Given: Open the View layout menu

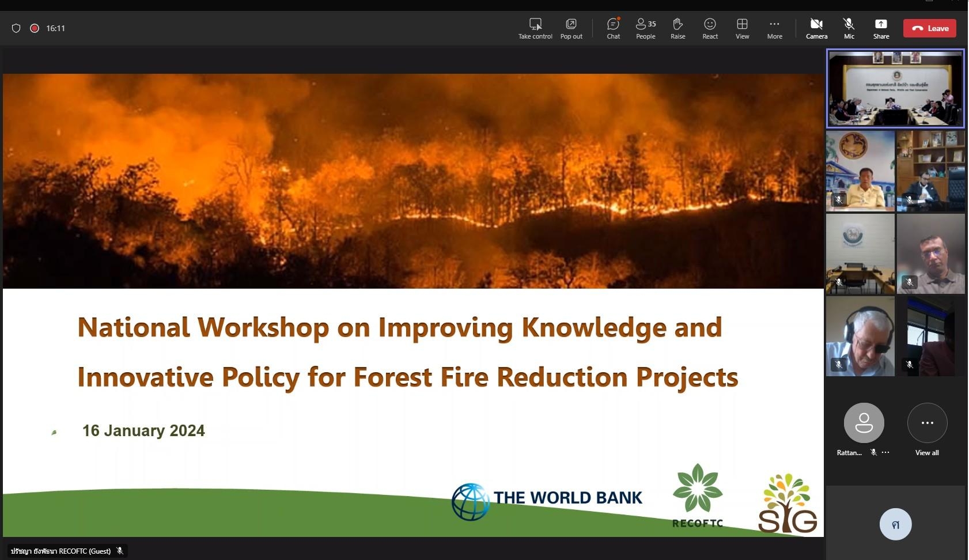Looking at the screenshot, I should pyautogui.click(x=742, y=24).
